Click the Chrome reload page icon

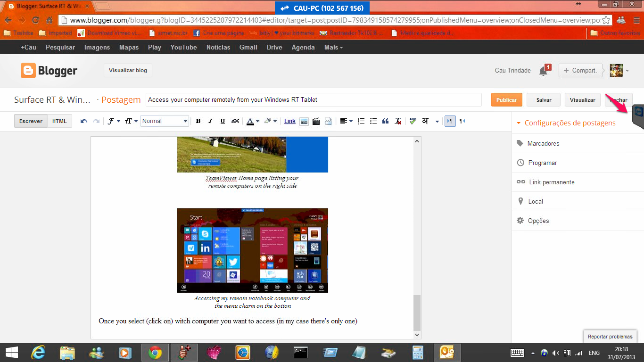(35, 20)
